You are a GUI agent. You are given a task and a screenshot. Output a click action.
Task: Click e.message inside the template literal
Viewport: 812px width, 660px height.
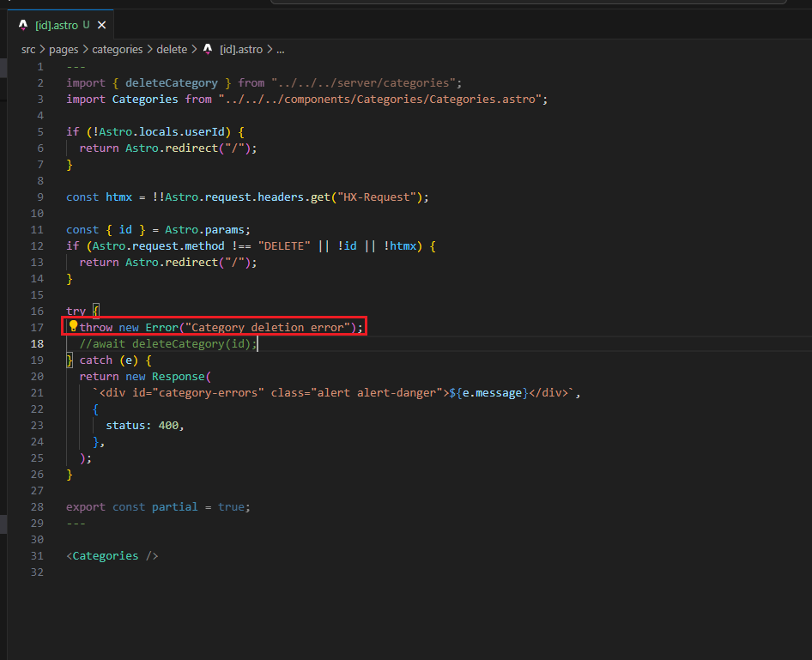[x=492, y=393]
